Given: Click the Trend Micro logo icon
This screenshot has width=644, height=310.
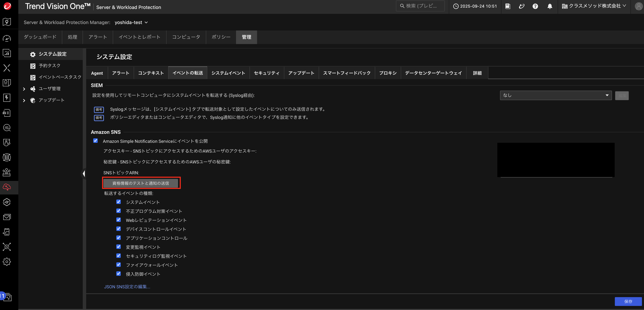Looking at the screenshot, I should [7, 6].
